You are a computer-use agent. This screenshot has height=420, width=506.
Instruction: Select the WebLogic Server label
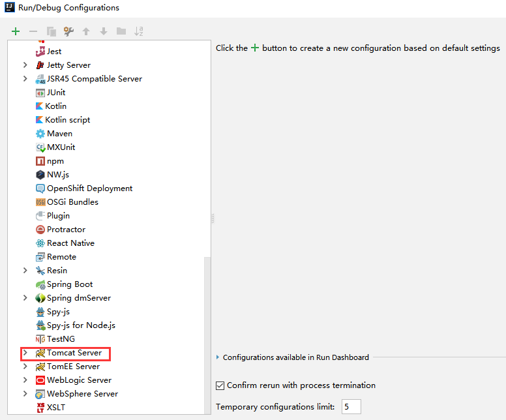(79, 380)
